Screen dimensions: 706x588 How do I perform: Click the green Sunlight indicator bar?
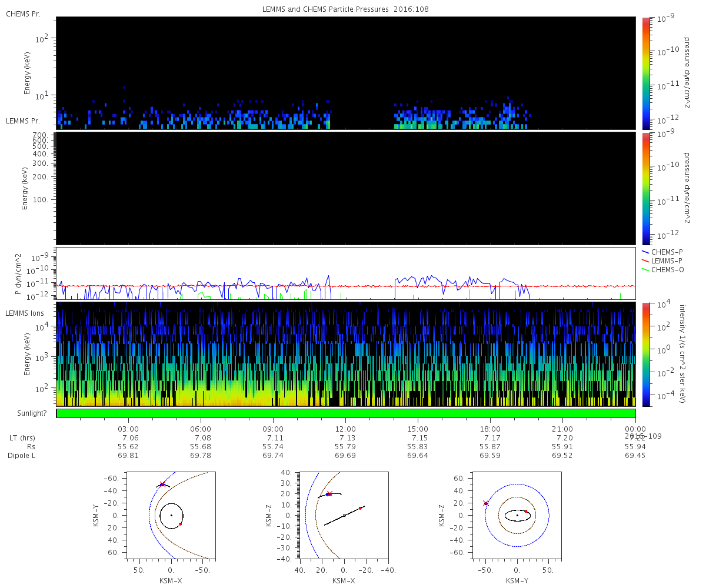pos(346,413)
